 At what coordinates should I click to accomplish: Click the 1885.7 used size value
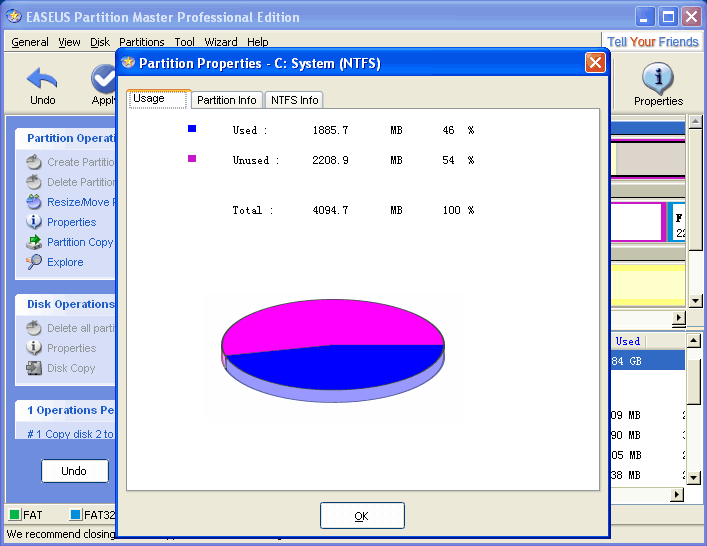331,130
